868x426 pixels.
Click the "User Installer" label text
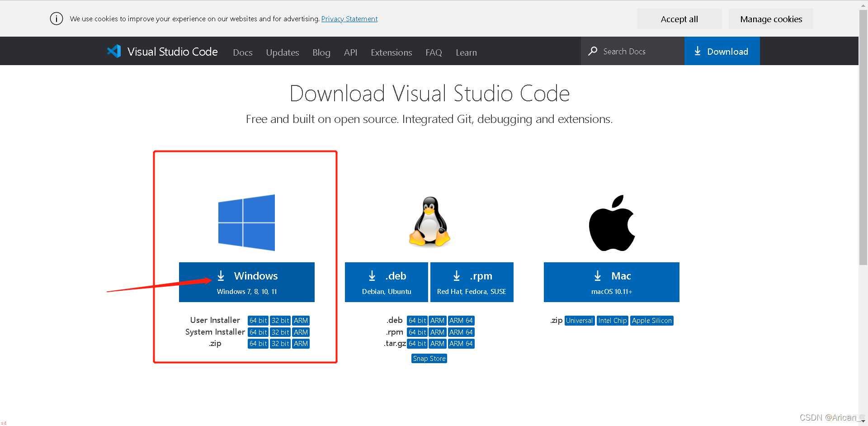pyautogui.click(x=215, y=320)
